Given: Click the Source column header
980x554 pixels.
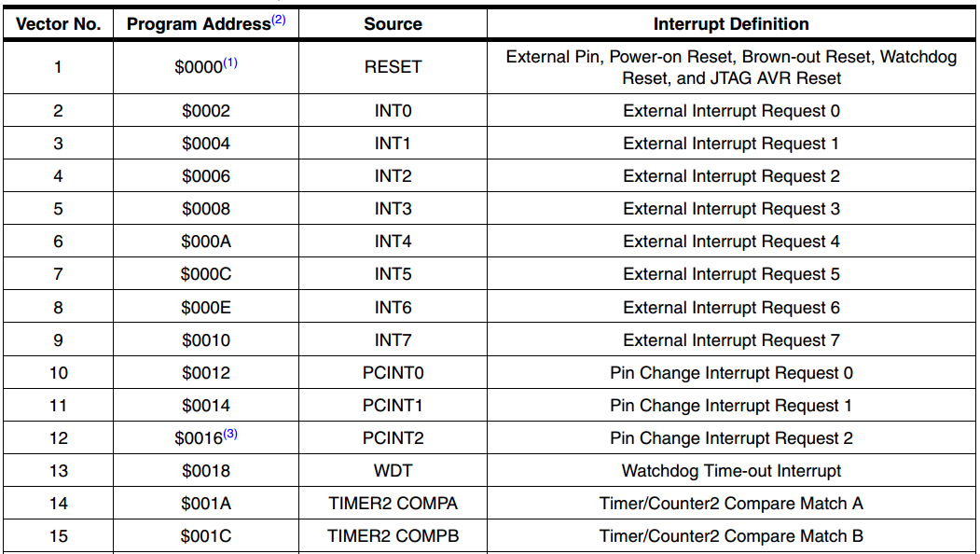Looking at the screenshot, I should [x=393, y=24].
